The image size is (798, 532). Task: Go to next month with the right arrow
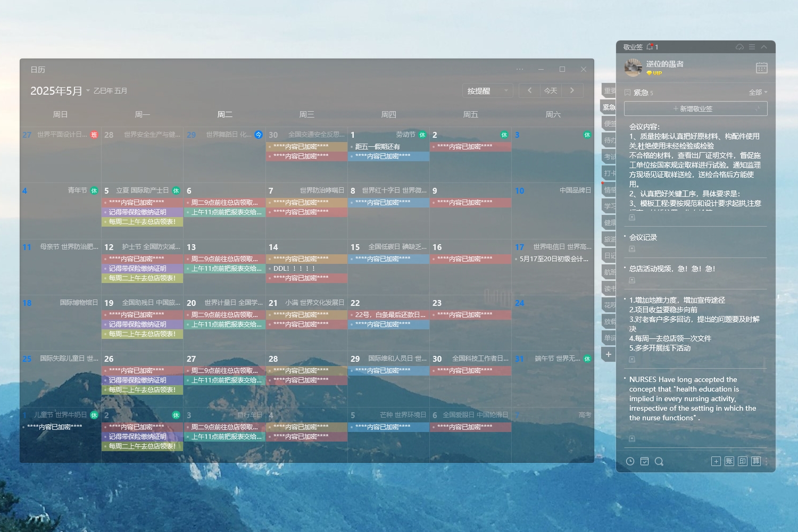pos(572,90)
